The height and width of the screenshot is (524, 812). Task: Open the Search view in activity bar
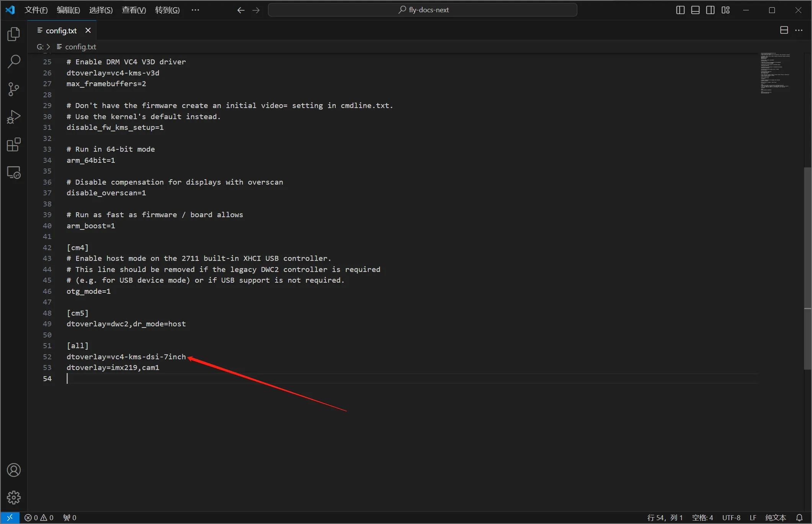tap(14, 61)
